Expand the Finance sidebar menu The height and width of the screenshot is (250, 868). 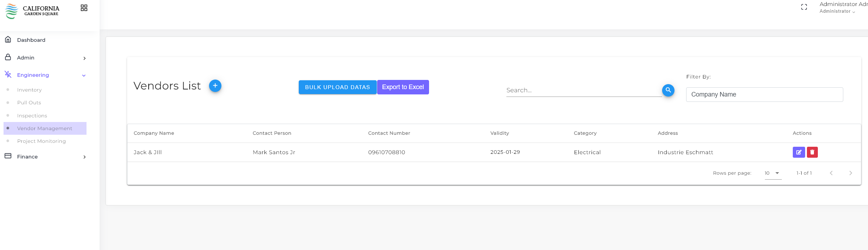coord(45,157)
